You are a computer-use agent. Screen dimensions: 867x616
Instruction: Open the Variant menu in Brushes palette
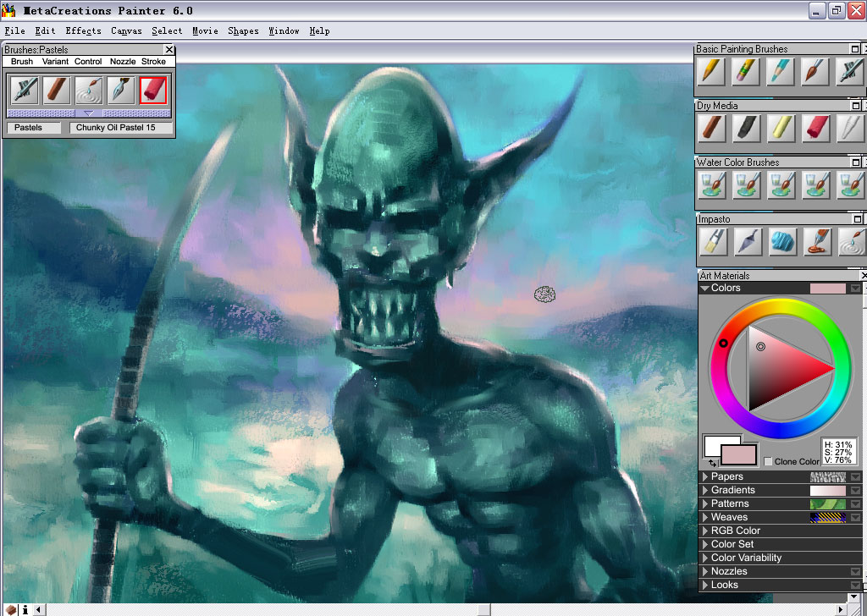pos(55,61)
